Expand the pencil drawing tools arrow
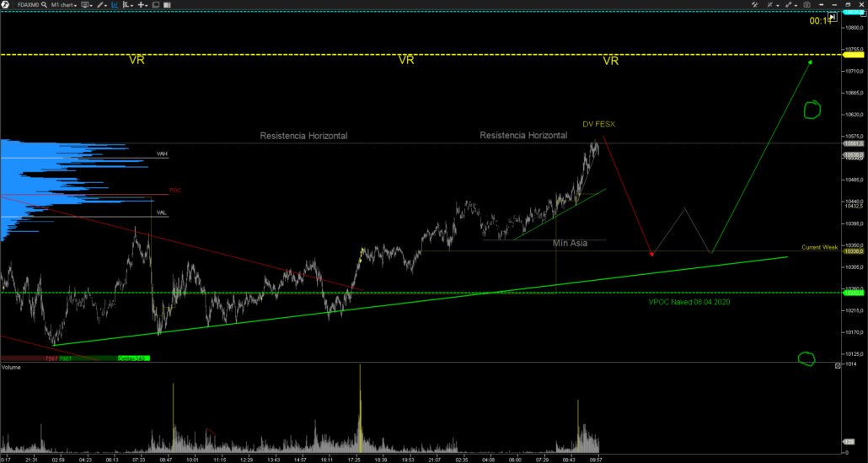 tap(105, 5)
